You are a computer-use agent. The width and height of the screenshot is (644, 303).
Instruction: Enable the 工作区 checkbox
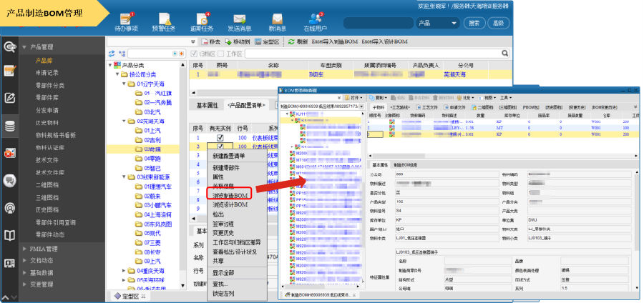220,54
